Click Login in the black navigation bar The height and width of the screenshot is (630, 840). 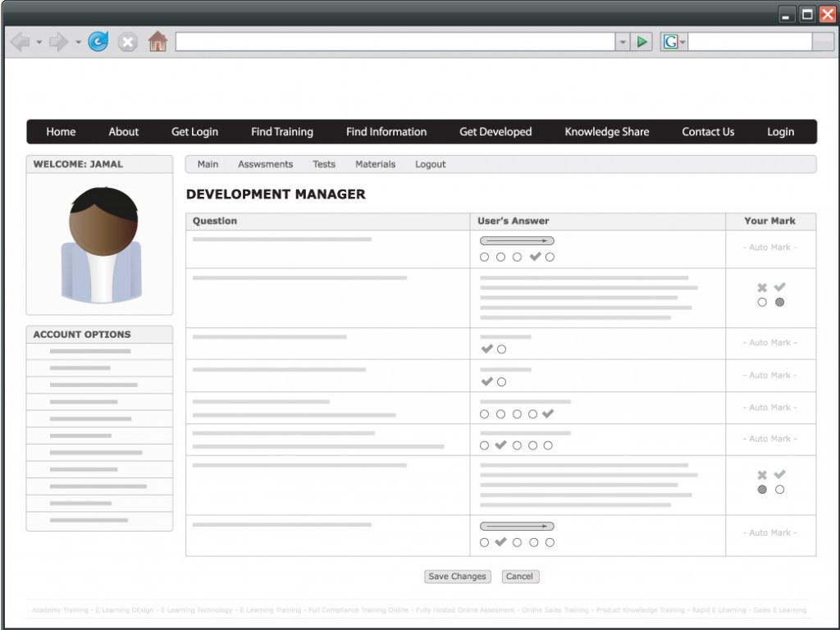pyautogui.click(x=781, y=132)
